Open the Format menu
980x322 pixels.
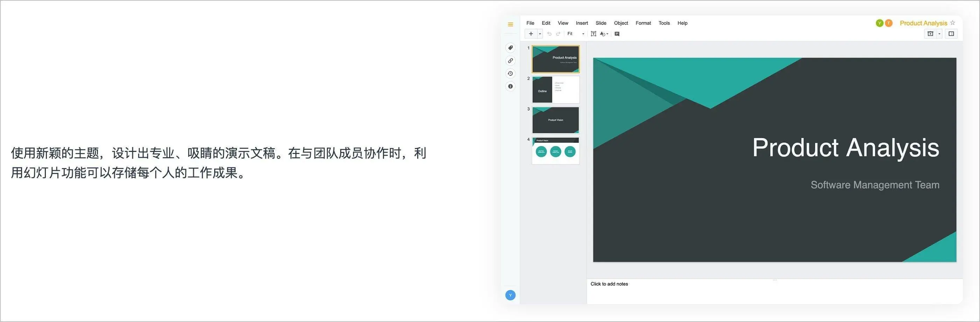[x=643, y=23]
